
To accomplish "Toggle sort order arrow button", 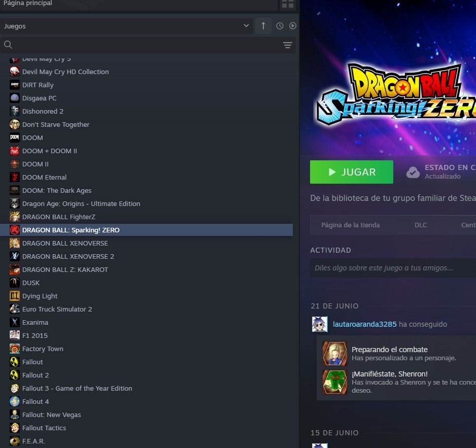I will (x=263, y=26).
